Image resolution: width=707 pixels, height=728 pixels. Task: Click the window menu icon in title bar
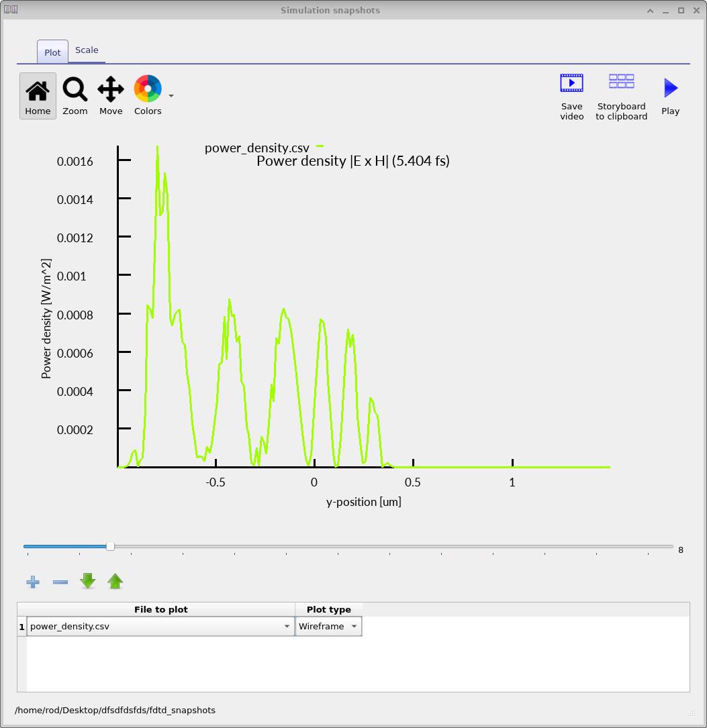[x=11, y=10]
